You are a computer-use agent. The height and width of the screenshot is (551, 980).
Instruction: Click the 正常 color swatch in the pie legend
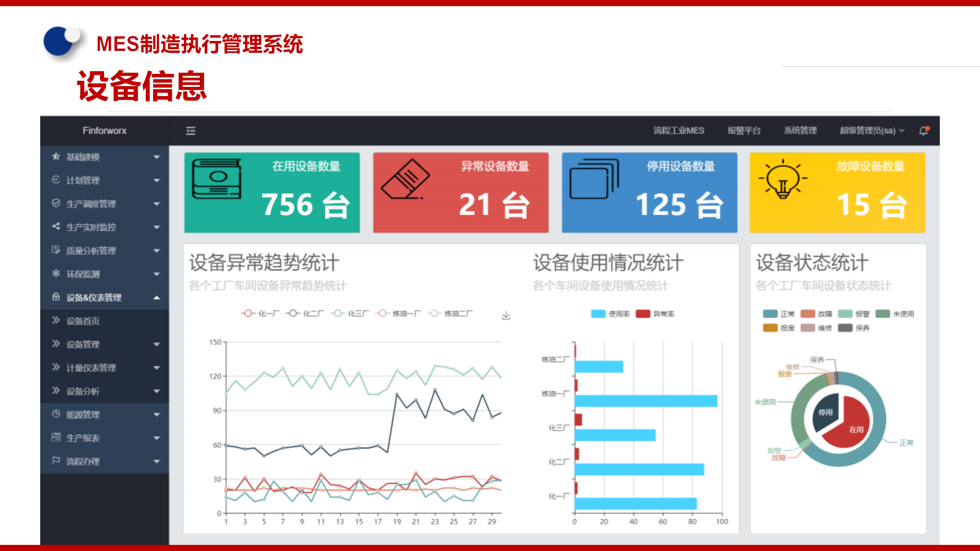pos(770,314)
